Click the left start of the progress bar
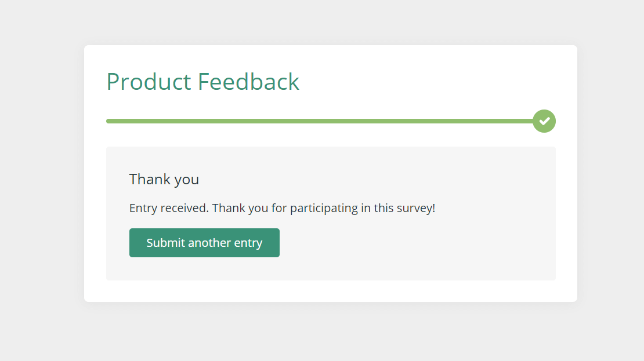The width and height of the screenshot is (644, 361). 109,121
